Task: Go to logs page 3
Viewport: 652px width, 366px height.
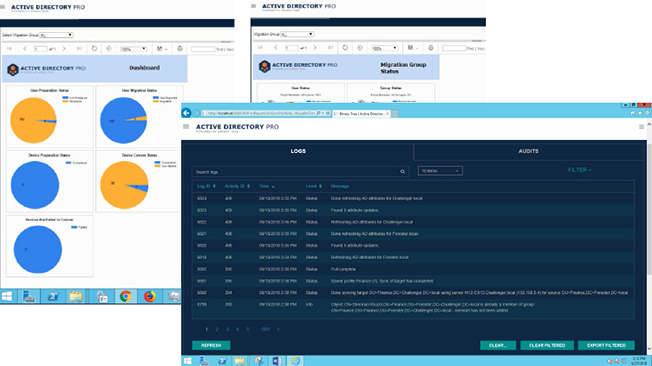Action: click(227, 329)
